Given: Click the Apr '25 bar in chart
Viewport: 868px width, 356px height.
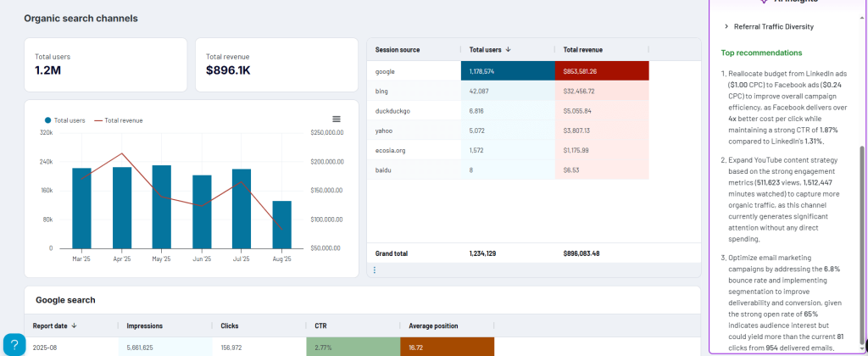Looking at the screenshot, I should pos(122,208).
